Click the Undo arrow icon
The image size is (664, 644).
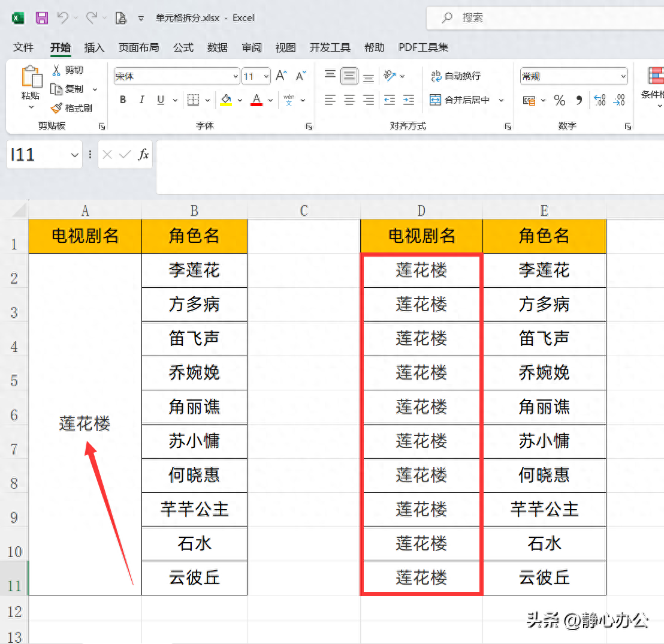pyautogui.click(x=63, y=18)
